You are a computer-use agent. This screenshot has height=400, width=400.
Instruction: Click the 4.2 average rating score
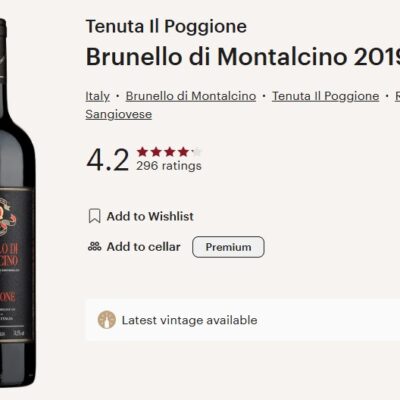pyautogui.click(x=107, y=160)
